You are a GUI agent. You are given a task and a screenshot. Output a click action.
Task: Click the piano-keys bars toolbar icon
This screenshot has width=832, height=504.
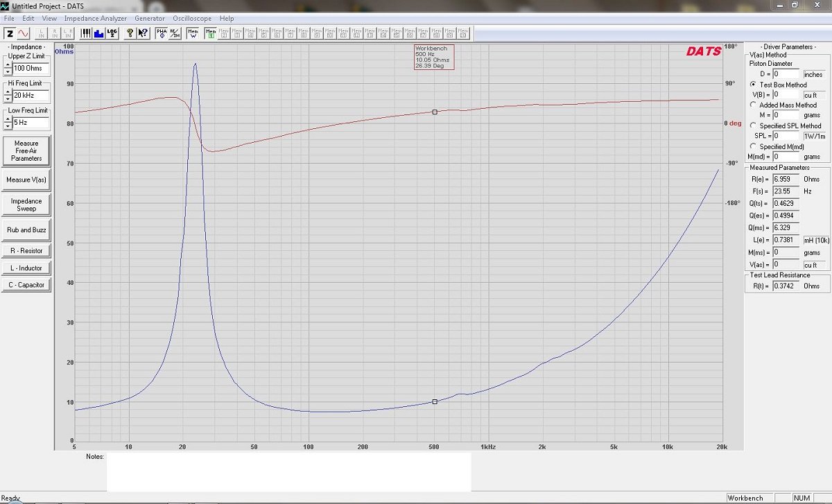pos(85,33)
